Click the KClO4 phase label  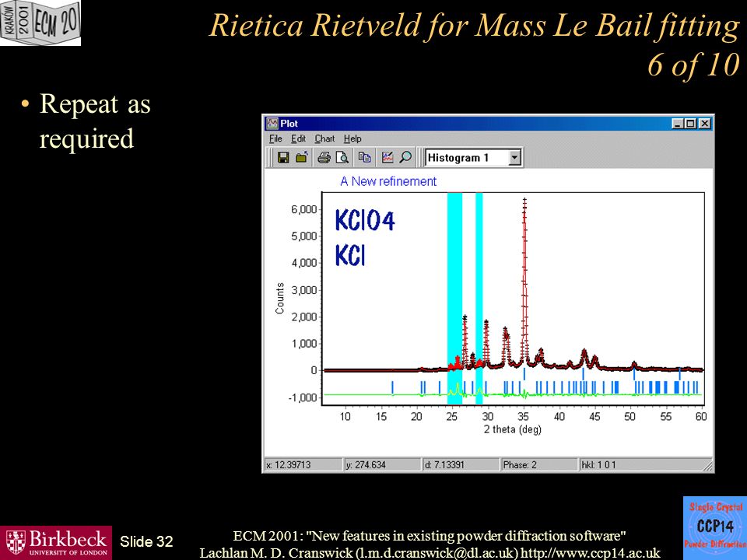(365, 220)
